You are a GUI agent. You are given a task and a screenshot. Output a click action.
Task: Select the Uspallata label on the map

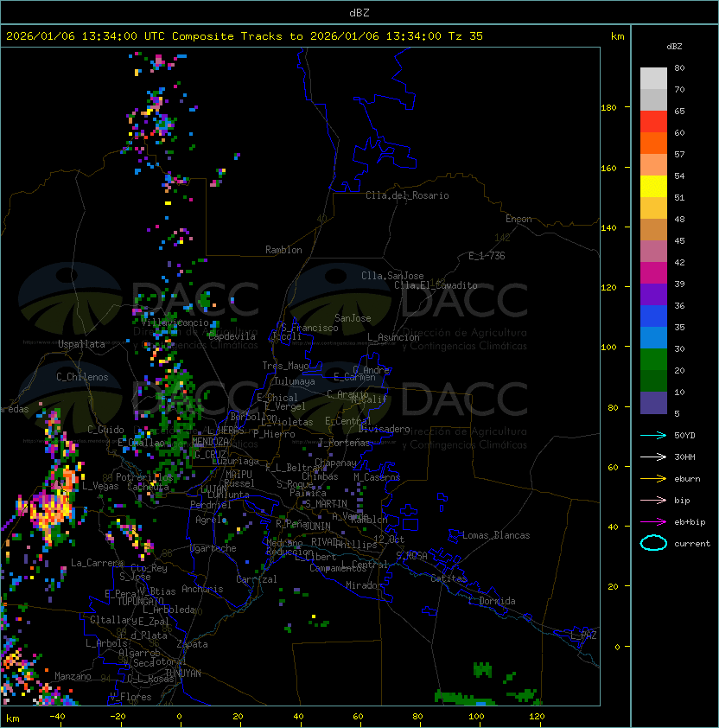(81, 344)
